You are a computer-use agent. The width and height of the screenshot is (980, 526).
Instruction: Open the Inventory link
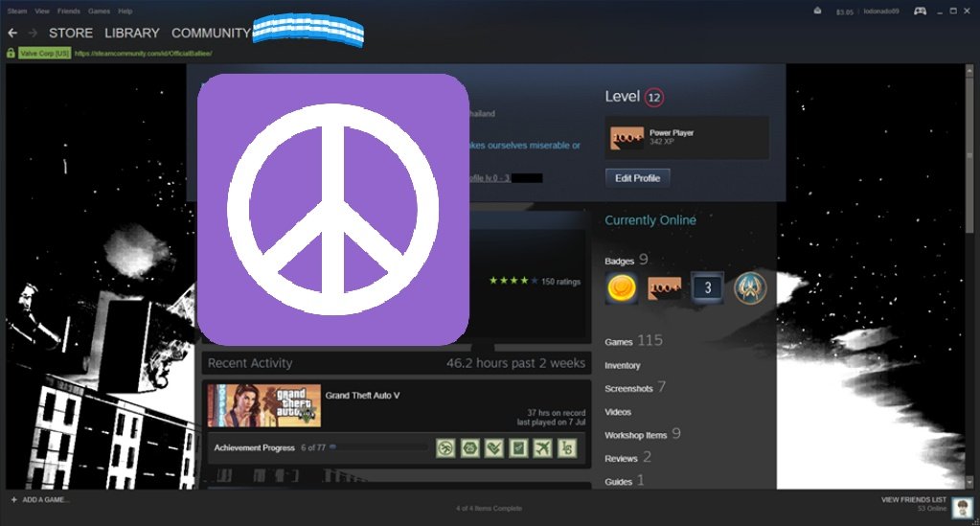pos(623,365)
